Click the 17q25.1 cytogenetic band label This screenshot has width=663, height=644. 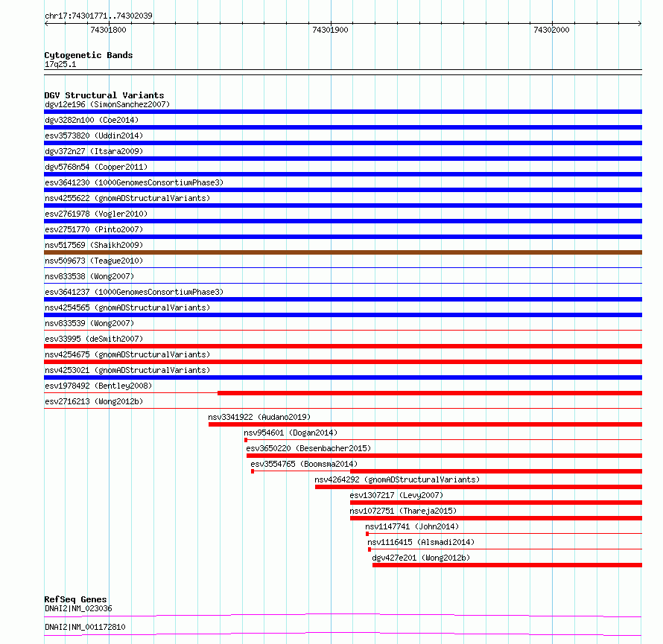coord(60,64)
